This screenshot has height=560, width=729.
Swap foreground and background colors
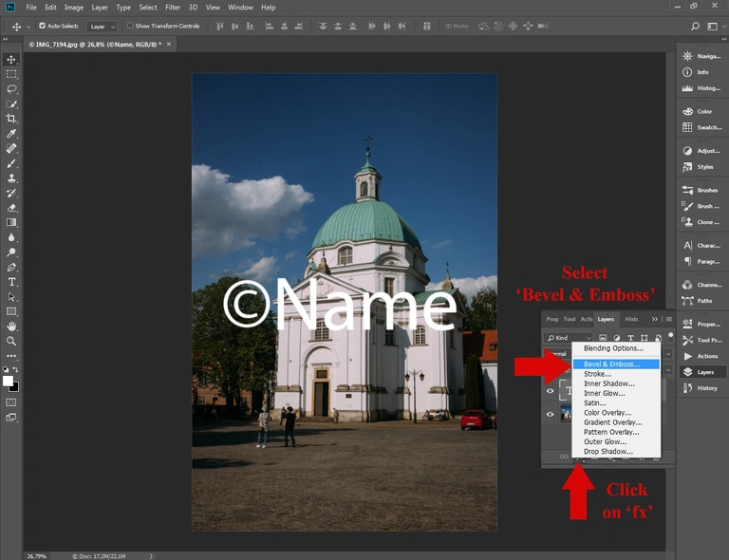(16, 369)
